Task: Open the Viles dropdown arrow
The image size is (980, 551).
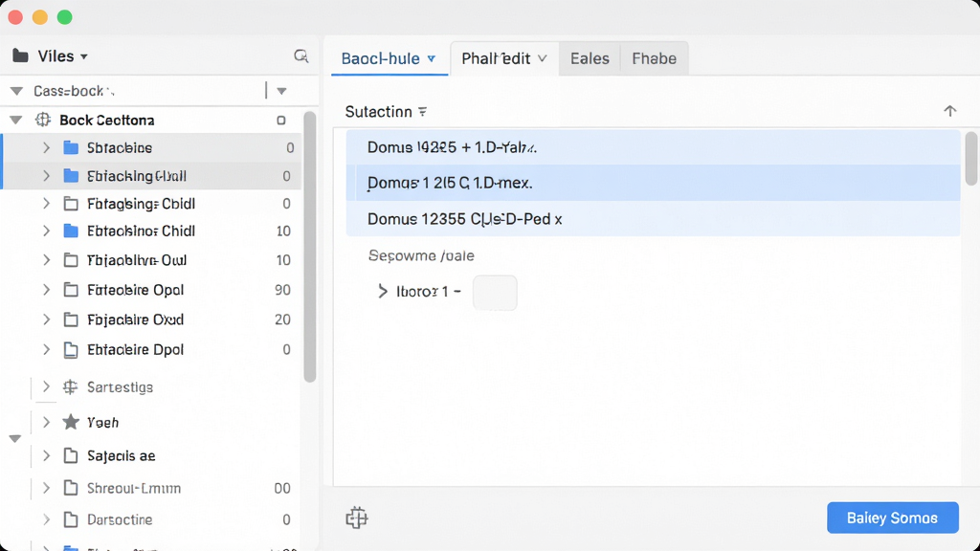Action: [84, 56]
